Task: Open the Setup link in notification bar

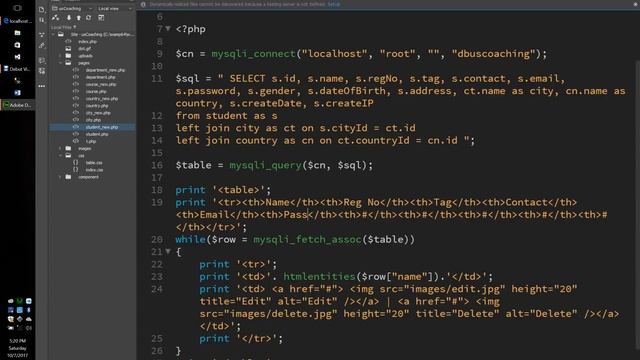Action: coord(333,4)
